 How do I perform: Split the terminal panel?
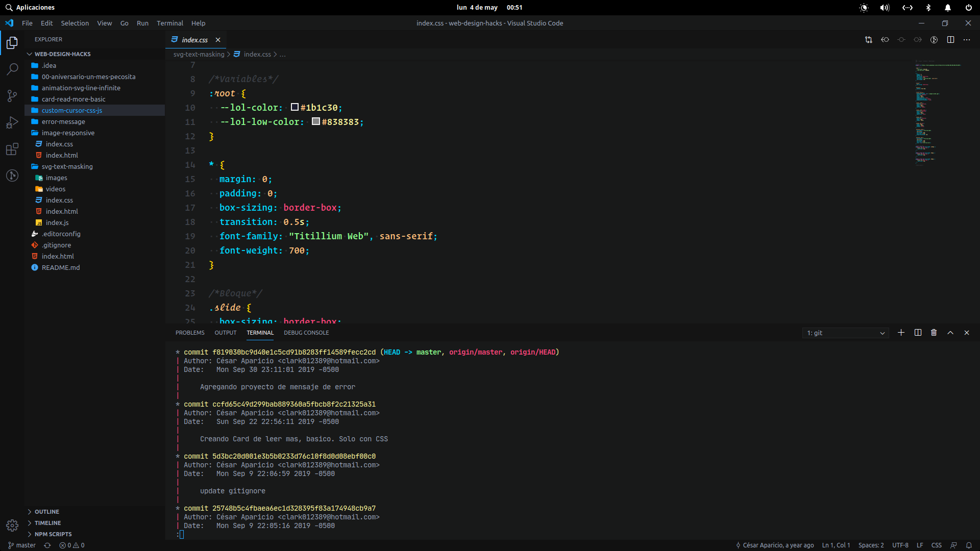(x=918, y=333)
